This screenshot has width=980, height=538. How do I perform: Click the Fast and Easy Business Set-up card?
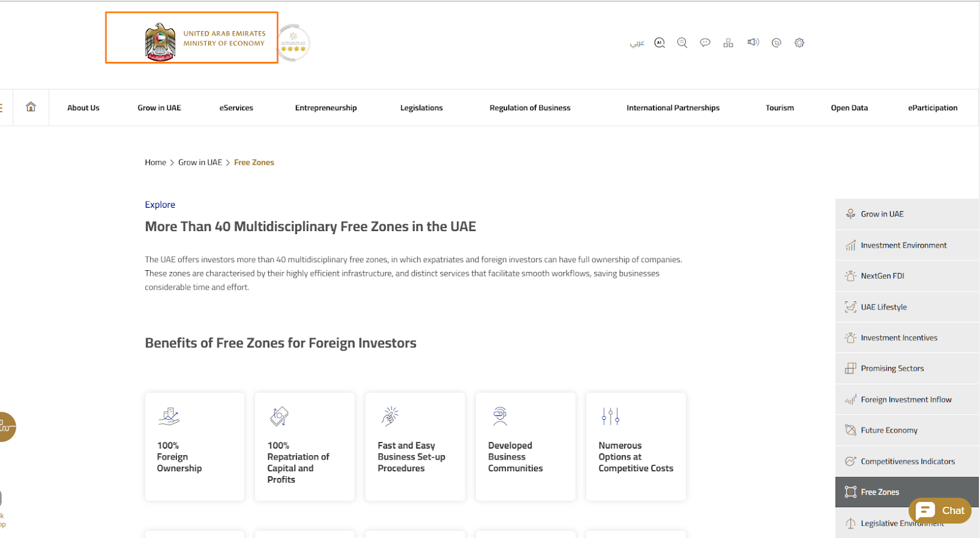[415, 447]
